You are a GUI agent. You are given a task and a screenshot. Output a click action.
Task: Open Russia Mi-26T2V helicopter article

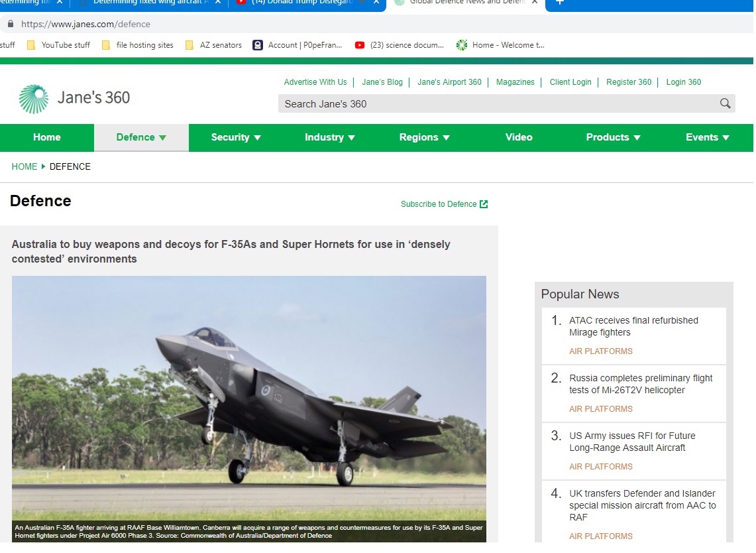[x=642, y=385]
